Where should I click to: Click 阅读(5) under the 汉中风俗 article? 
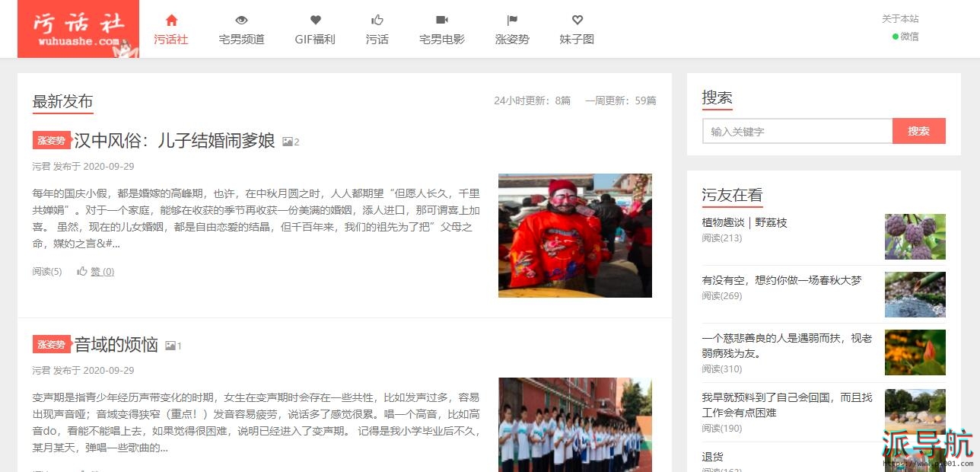coord(47,272)
